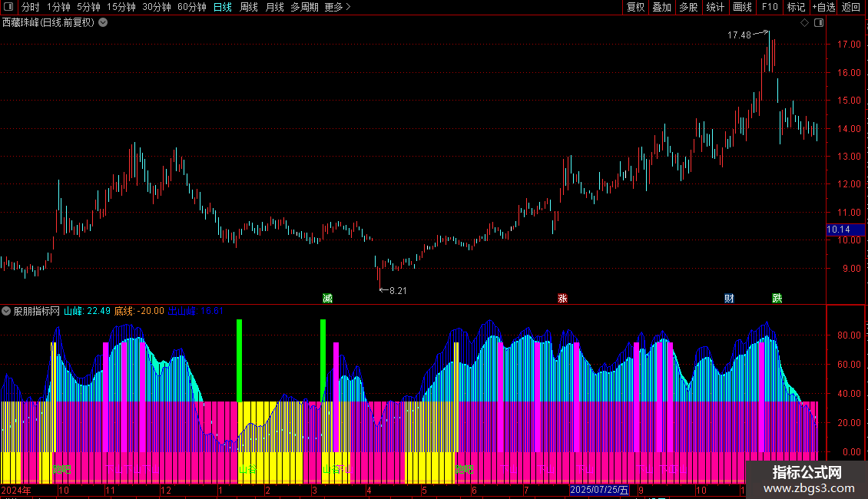Click the 2024年 label on time axis
The width and height of the screenshot is (868, 499).
pyautogui.click(x=16, y=491)
